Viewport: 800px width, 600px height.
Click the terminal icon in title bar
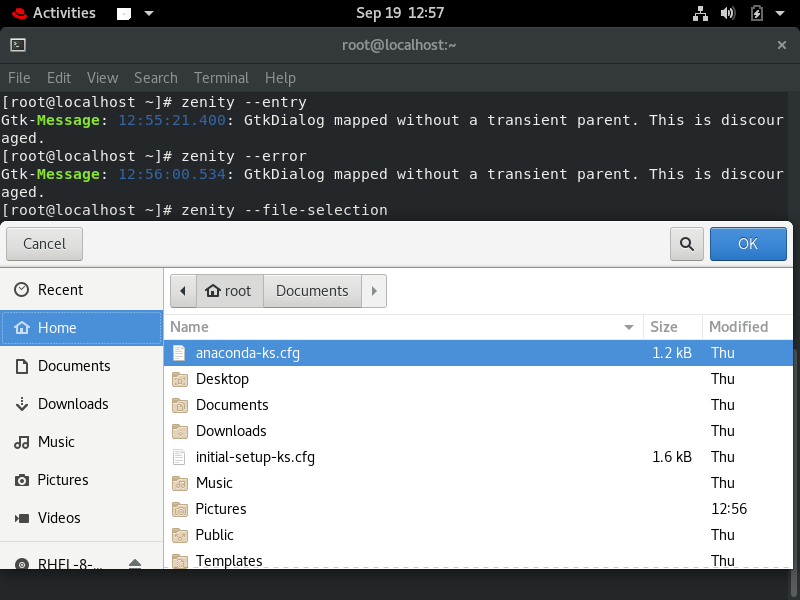pos(18,45)
